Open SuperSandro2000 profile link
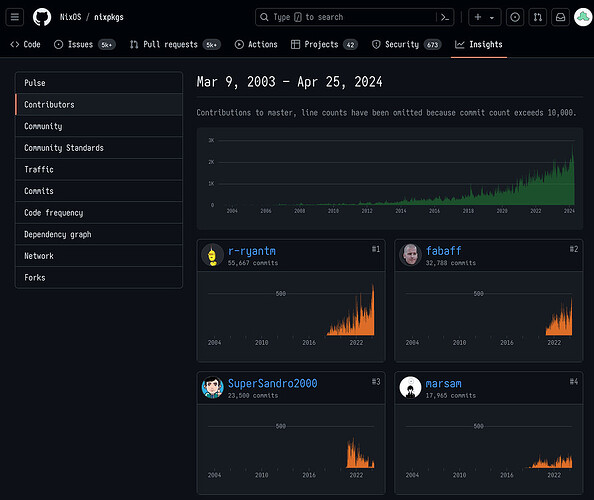This screenshot has width=594, height=500. pyautogui.click(x=272, y=383)
